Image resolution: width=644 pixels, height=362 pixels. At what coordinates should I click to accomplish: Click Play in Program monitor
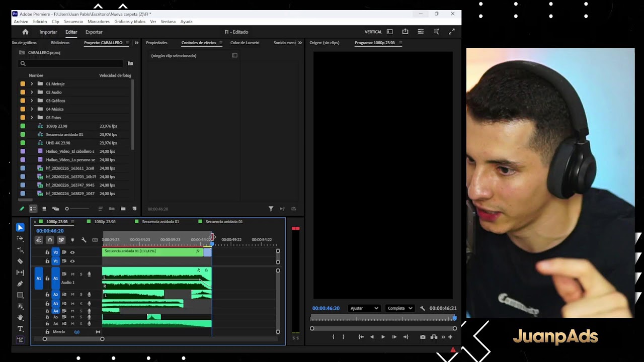point(383,337)
